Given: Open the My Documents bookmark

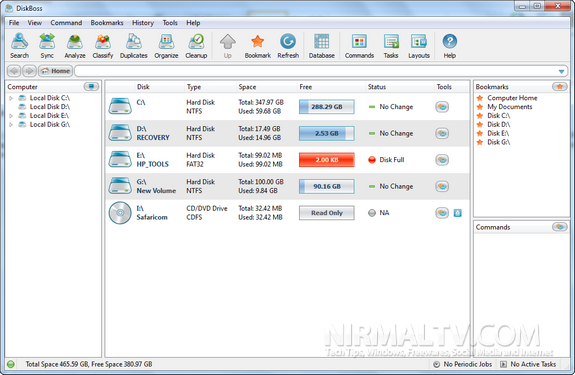Looking at the screenshot, I should point(509,107).
